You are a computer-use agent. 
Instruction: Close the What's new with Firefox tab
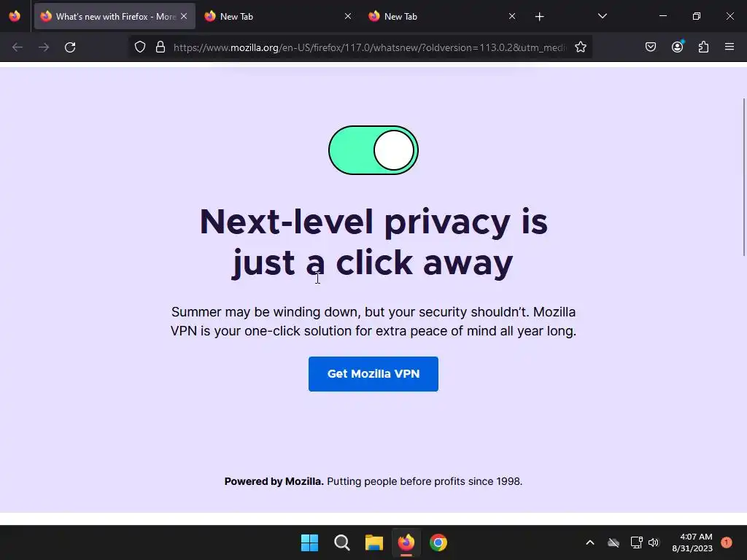(184, 16)
